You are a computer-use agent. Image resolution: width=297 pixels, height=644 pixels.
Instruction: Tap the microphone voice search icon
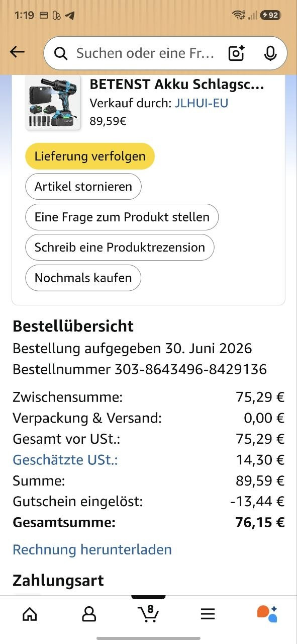pyautogui.click(x=270, y=53)
